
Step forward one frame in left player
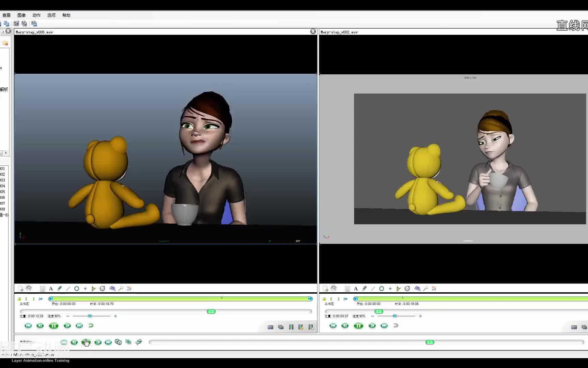coord(67,326)
